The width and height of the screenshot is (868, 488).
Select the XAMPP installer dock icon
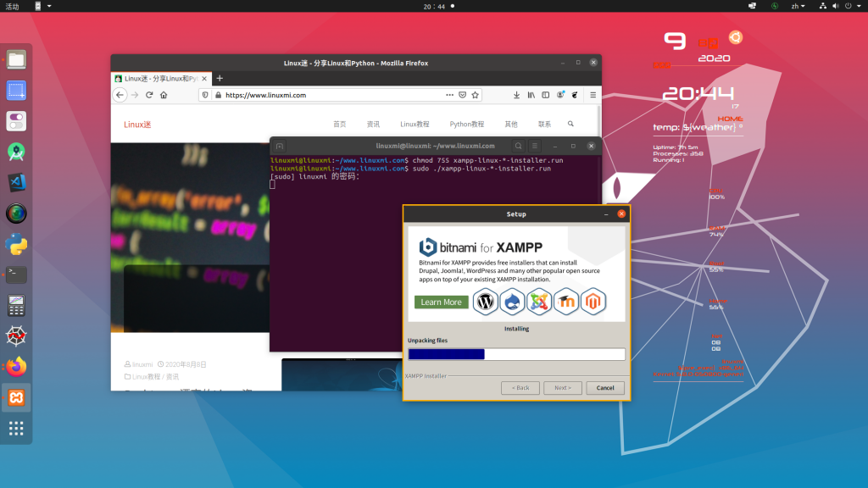pyautogui.click(x=16, y=397)
